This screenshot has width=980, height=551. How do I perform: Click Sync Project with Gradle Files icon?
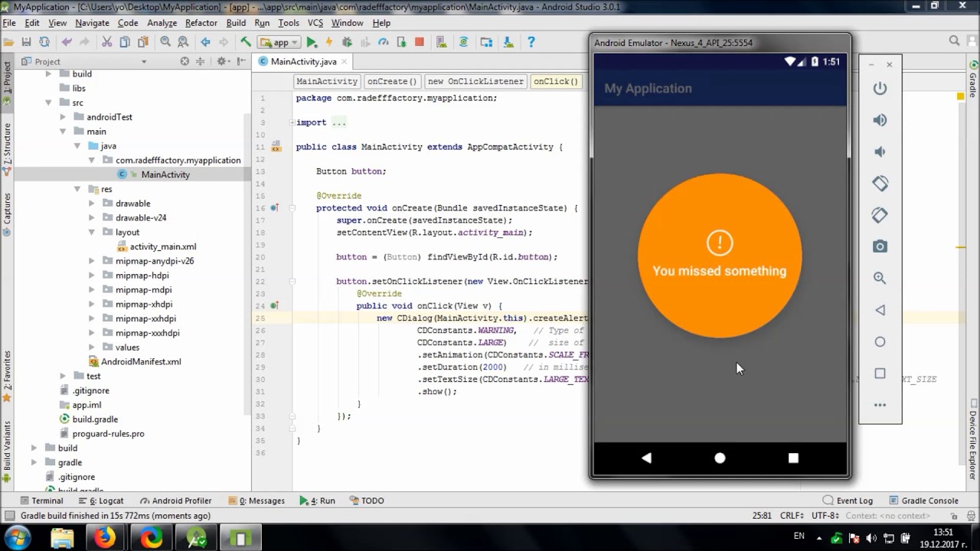tap(464, 42)
